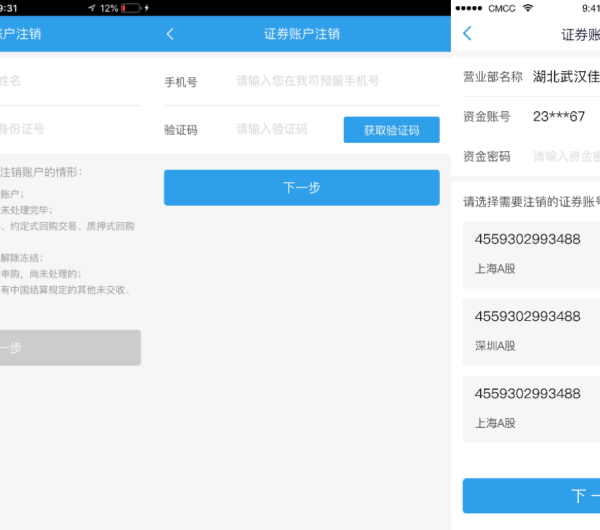Tap the white back arrow in the blue header
This screenshot has width=600, height=530.
click(x=170, y=34)
